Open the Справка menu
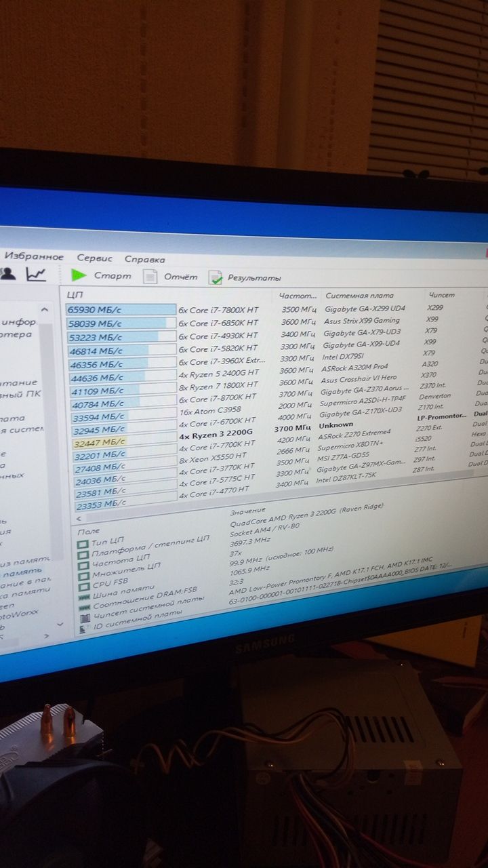 144,259
